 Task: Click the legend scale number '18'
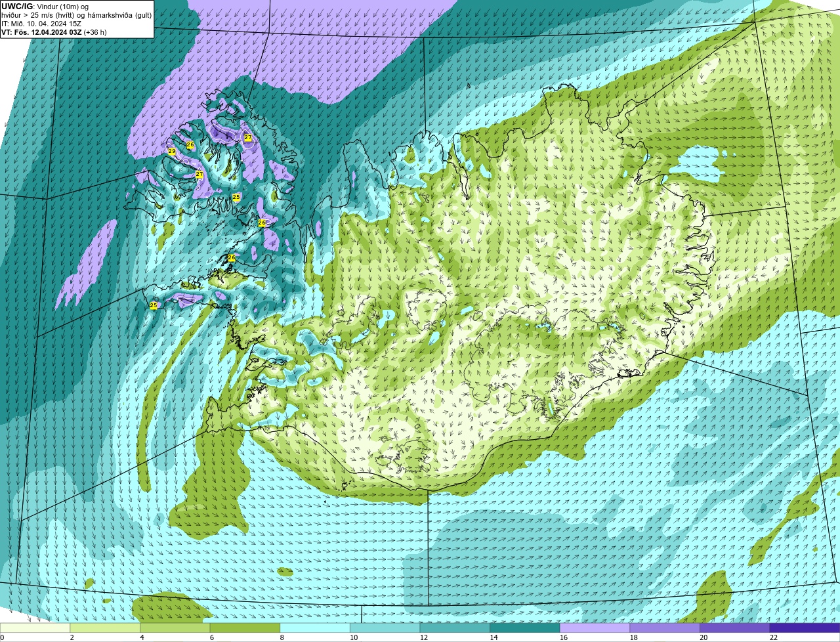pos(634,637)
